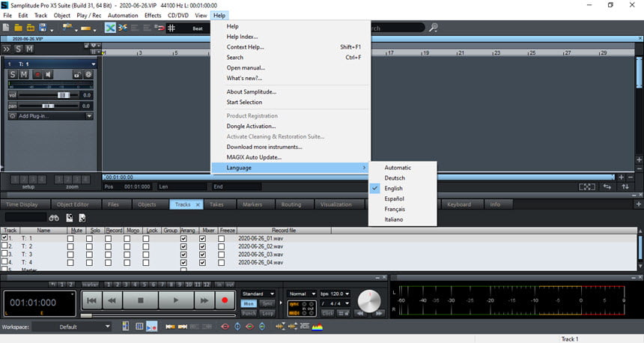Click the 001:01:000 time display
This screenshot has height=343, width=644.
(33, 303)
